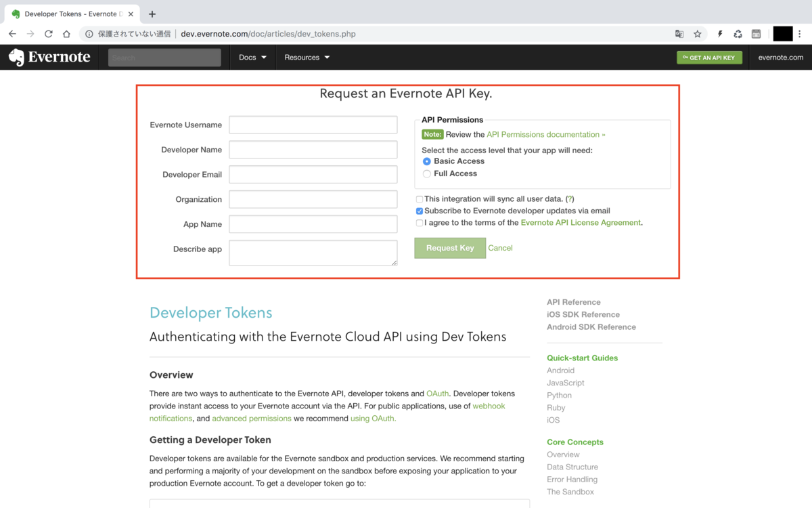Click the question mark help link
This screenshot has height=508, width=812.
point(570,199)
